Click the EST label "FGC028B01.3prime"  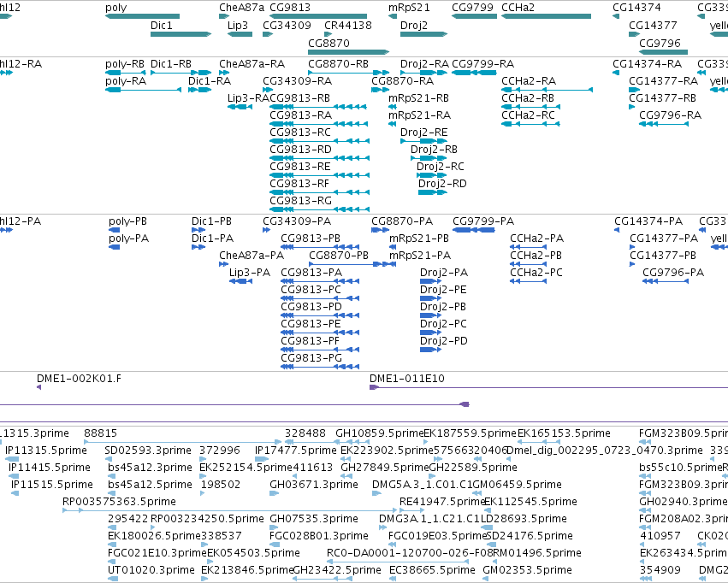[x=319, y=536]
